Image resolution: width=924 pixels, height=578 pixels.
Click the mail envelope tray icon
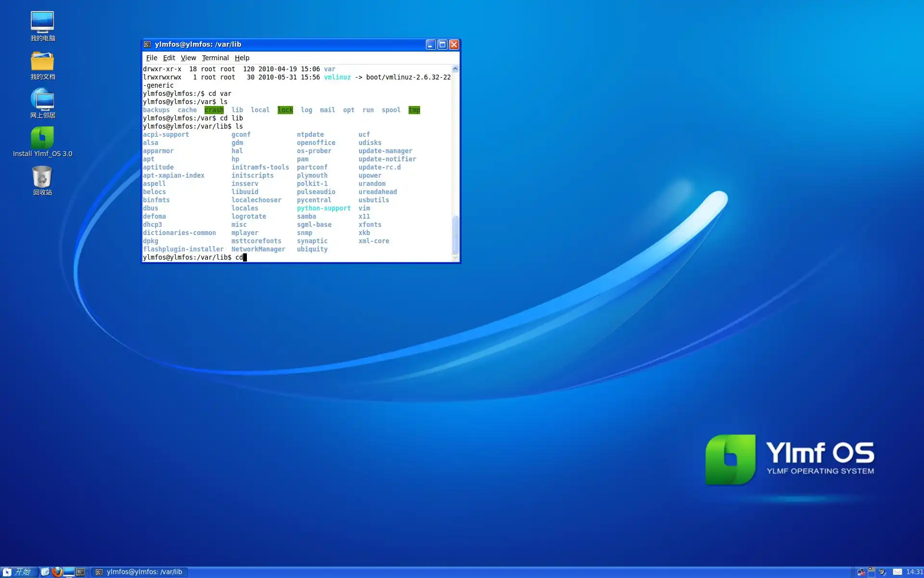(897, 572)
